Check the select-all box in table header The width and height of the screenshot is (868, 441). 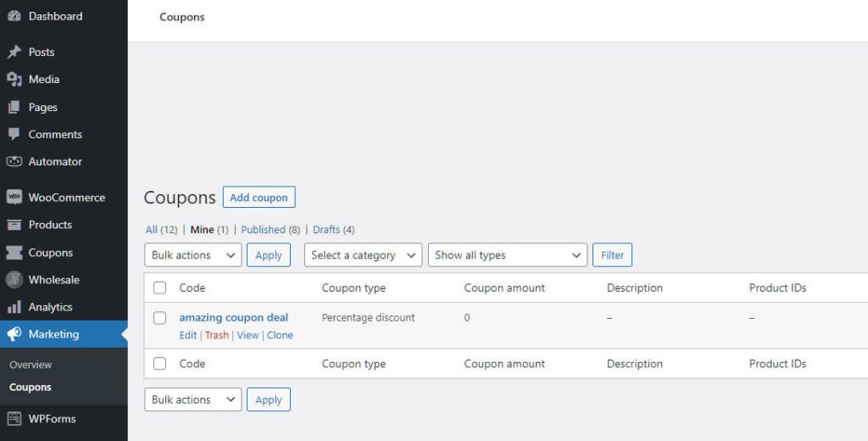(159, 288)
